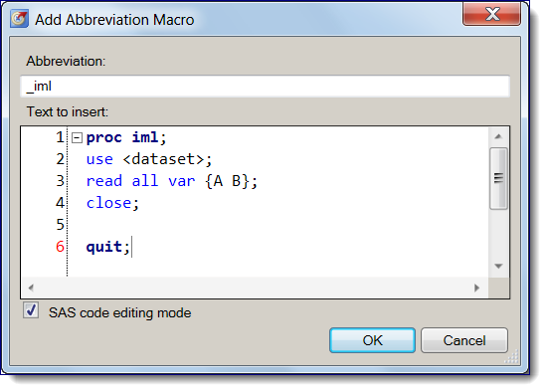The image size is (547, 392).
Task: Click the vertical scrollbar down arrow
Action: (x=498, y=267)
